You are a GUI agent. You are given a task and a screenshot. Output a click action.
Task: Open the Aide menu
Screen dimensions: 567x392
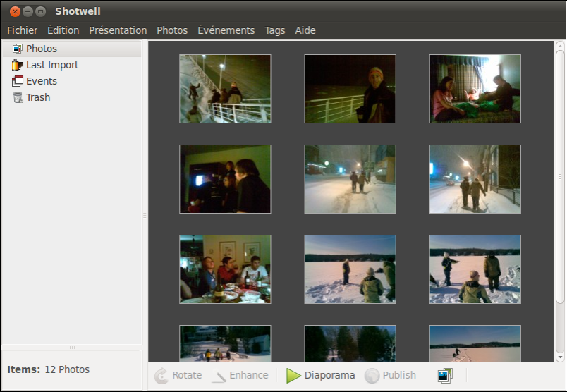coord(305,30)
